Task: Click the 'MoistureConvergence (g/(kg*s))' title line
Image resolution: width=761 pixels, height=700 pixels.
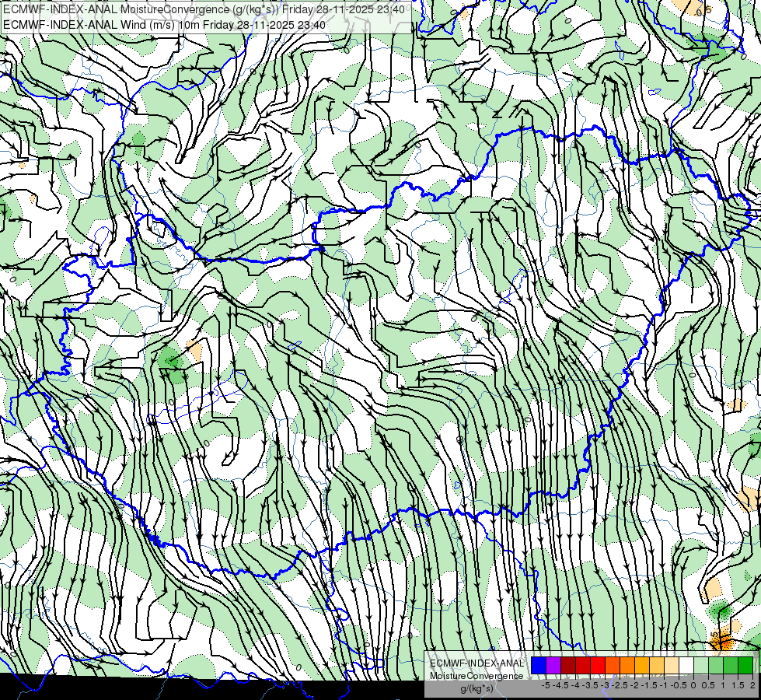Action: [204, 9]
